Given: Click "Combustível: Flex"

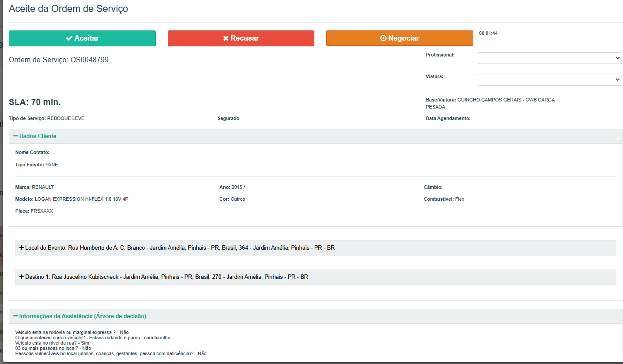Looking at the screenshot, I should pyautogui.click(x=444, y=199).
